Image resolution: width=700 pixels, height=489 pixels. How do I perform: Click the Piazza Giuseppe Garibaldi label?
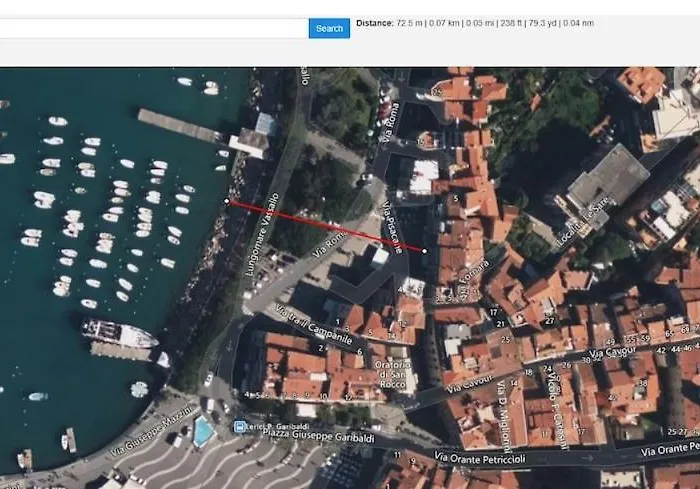(318, 435)
